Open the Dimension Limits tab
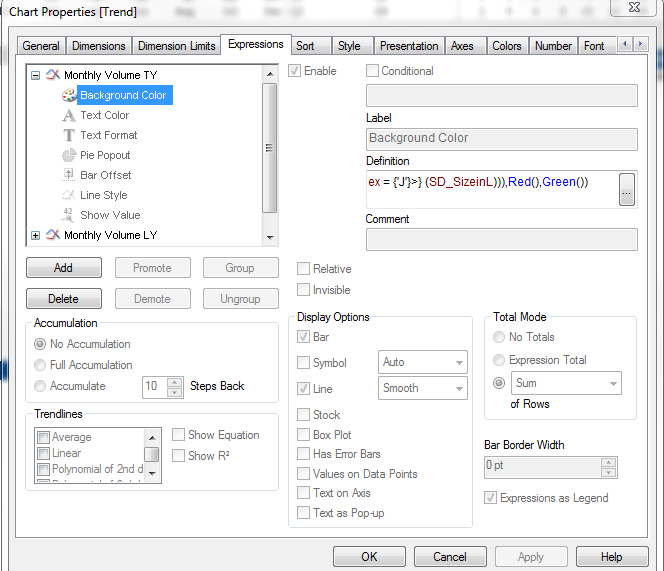 [x=176, y=46]
